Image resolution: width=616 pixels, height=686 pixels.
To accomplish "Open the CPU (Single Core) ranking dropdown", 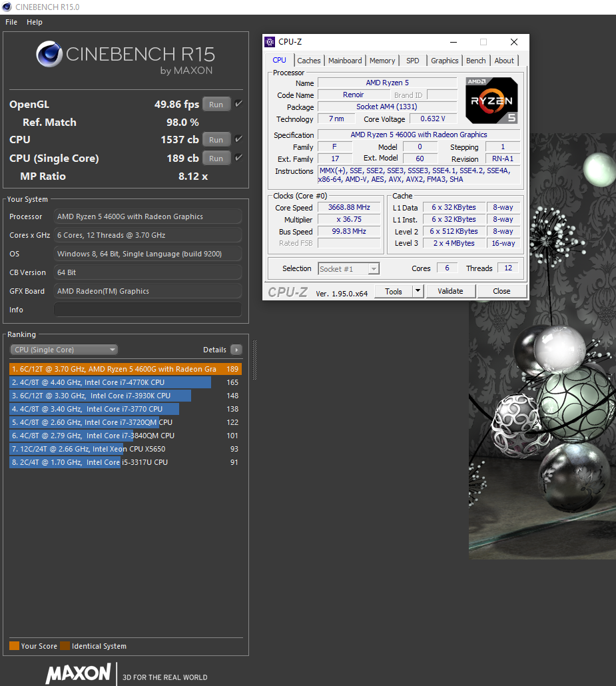I will point(64,350).
